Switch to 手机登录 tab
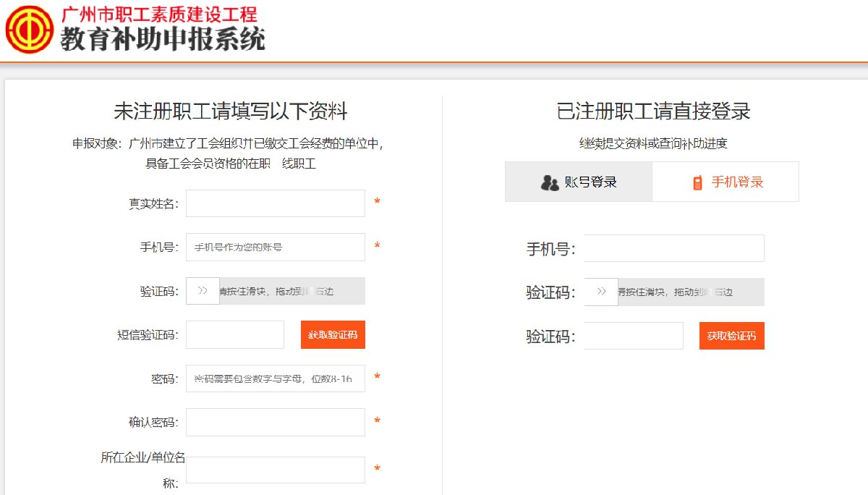 pos(726,182)
